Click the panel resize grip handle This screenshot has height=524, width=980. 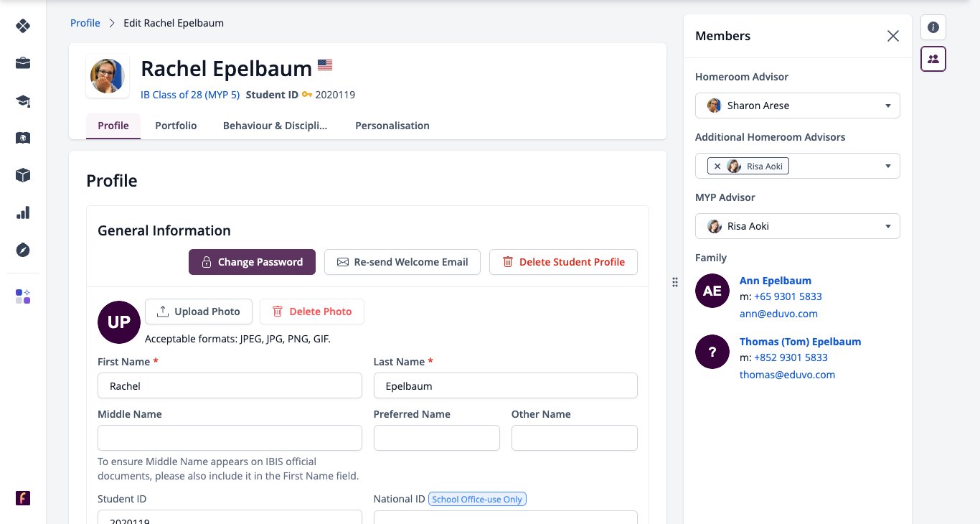[675, 282]
